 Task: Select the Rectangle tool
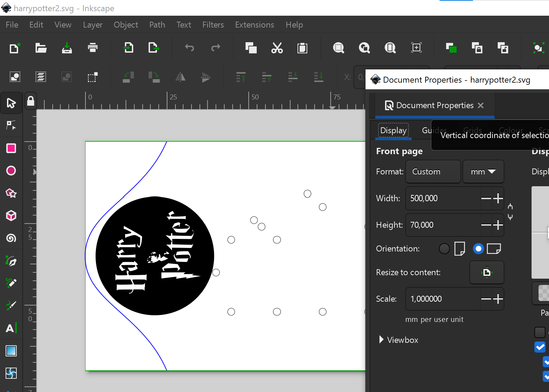coord(11,148)
